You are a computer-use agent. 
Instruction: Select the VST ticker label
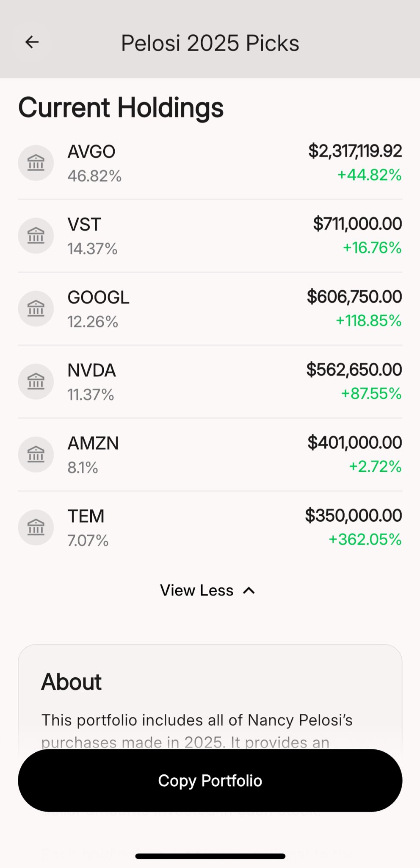coord(84,225)
